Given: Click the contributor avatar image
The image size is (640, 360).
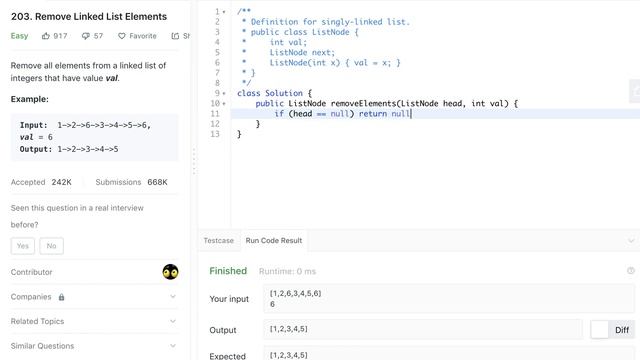Looking at the screenshot, I should coord(170,272).
